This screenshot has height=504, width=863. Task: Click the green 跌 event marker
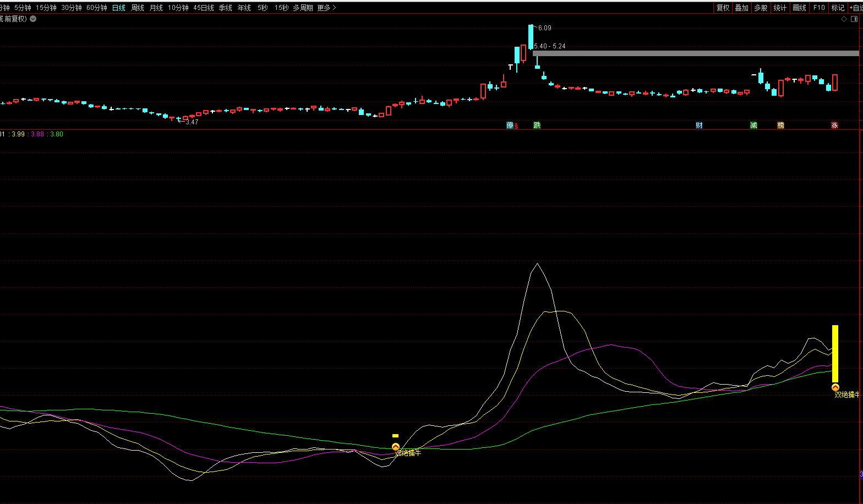(x=537, y=125)
